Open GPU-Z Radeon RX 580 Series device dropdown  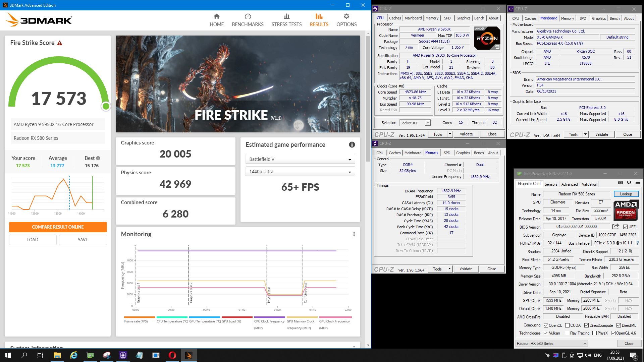[551, 344]
